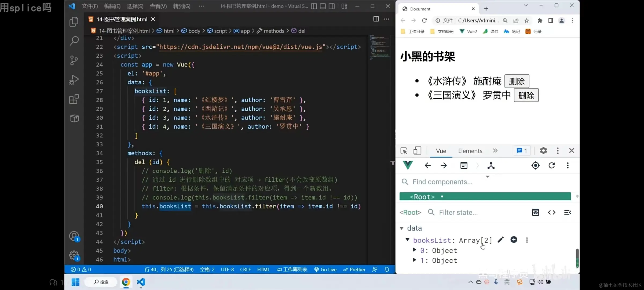644x290 pixels.
Task: Toggle the VS Code bottom panel layout
Action: (x=323, y=6)
